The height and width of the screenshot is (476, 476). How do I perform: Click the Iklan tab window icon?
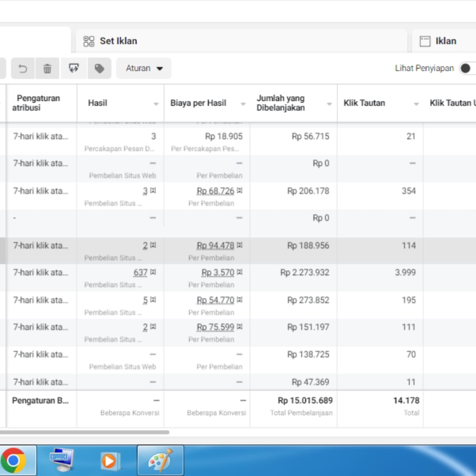[425, 41]
